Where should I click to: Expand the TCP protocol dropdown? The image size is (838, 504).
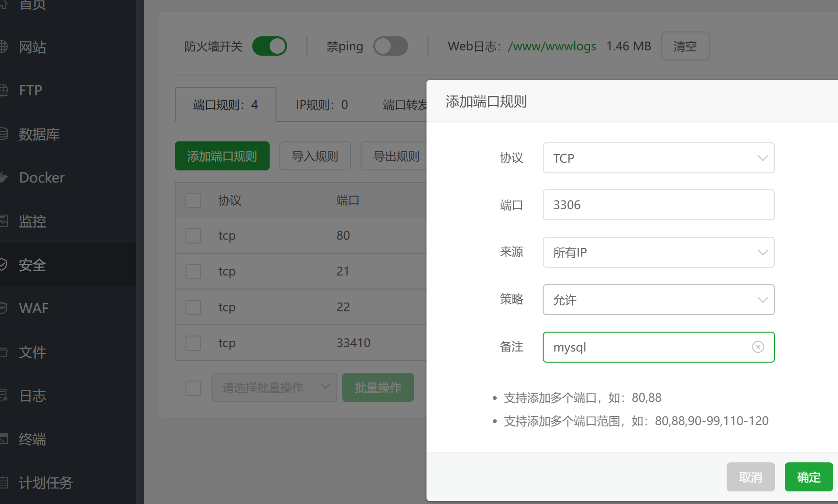click(x=658, y=158)
